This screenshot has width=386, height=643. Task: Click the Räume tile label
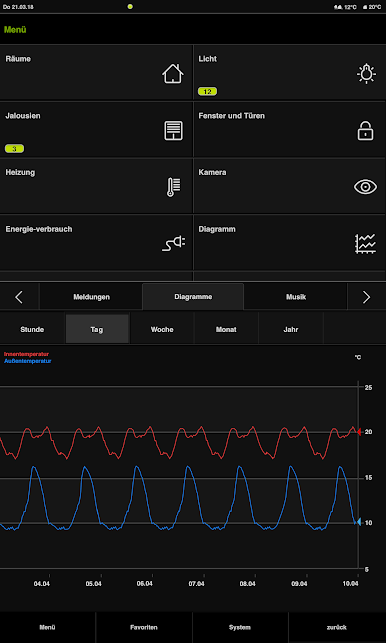18,59
